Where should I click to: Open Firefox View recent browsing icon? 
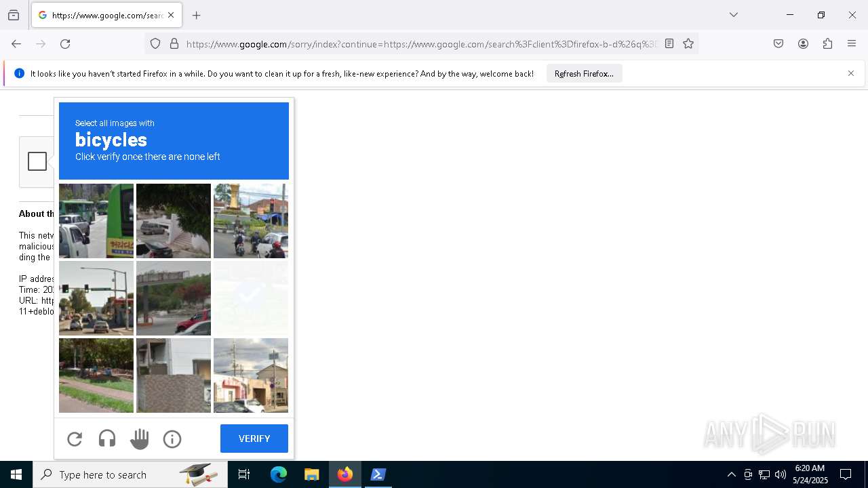(x=14, y=15)
